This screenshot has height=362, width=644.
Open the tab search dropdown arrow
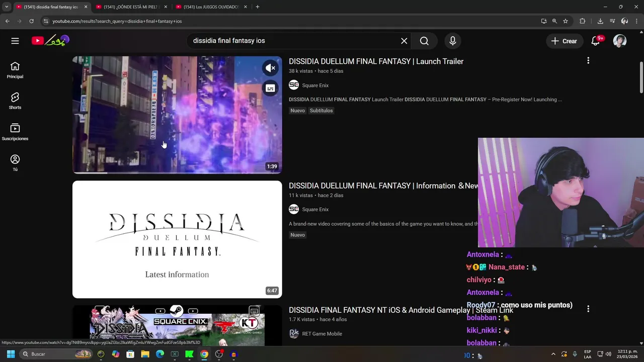(x=7, y=7)
